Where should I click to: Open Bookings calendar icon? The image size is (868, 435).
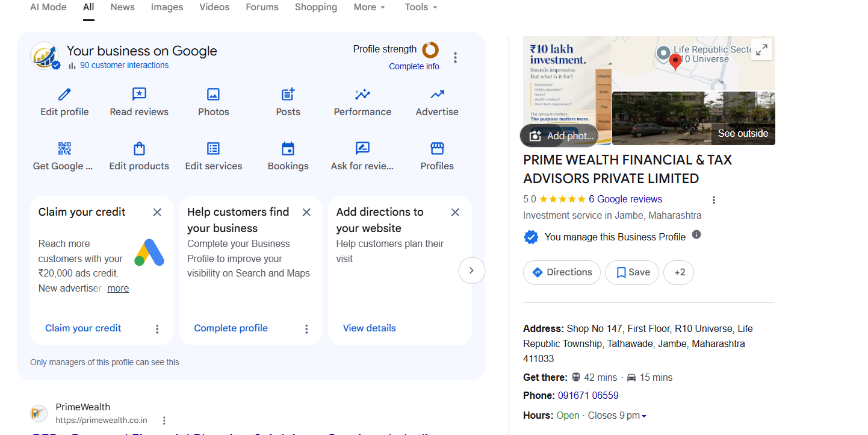[288, 149]
